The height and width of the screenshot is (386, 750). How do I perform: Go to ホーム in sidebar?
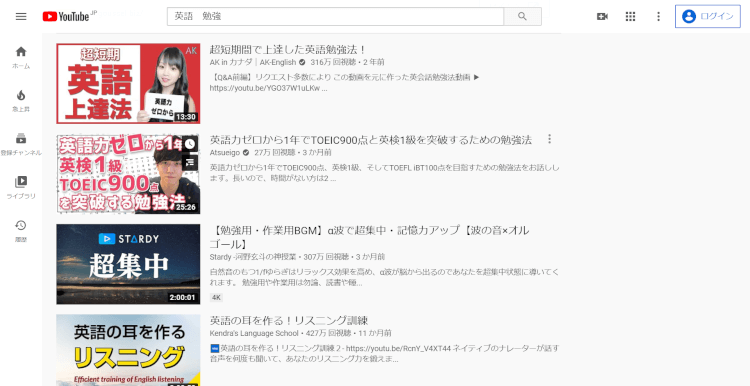click(x=21, y=57)
